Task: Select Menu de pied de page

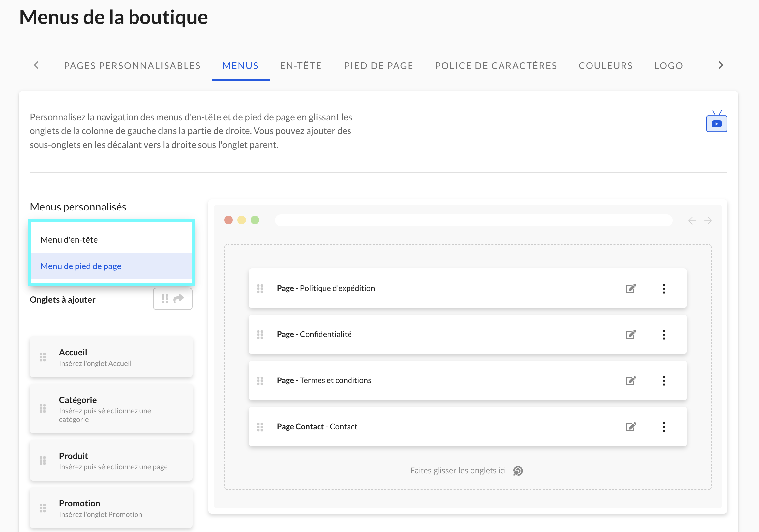Action: coord(111,266)
